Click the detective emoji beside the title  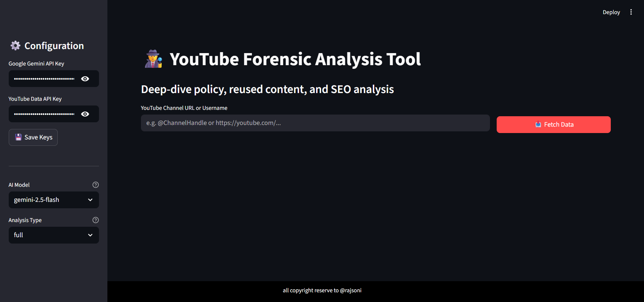[153, 59]
